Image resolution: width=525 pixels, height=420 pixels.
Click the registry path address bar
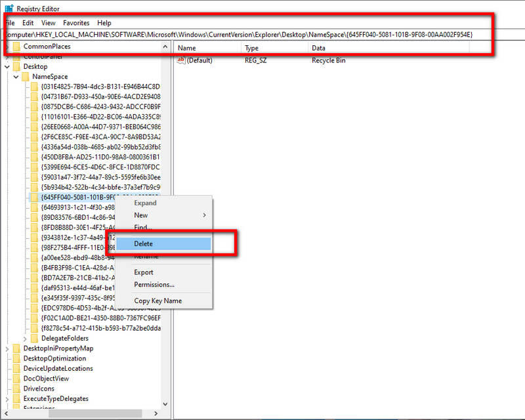click(262, 34)
